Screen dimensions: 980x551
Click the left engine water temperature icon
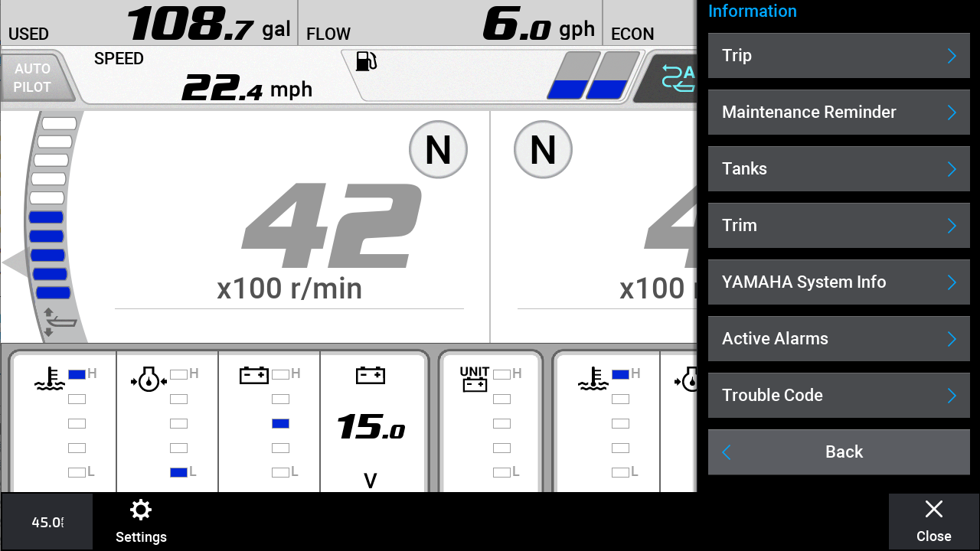click(x=50, y=378)
